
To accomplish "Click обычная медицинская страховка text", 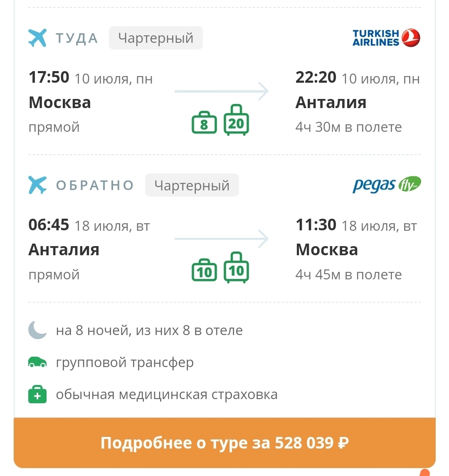I will click(167, 395).
